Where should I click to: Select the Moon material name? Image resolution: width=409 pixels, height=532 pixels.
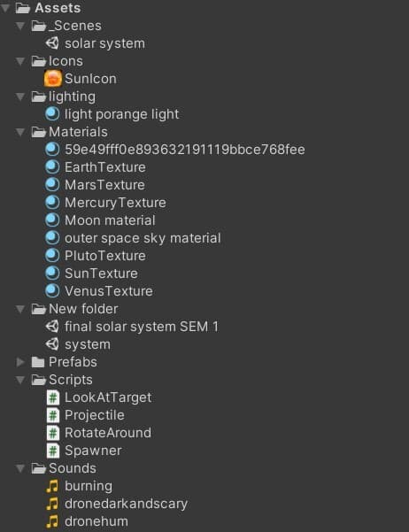(110, 220)
